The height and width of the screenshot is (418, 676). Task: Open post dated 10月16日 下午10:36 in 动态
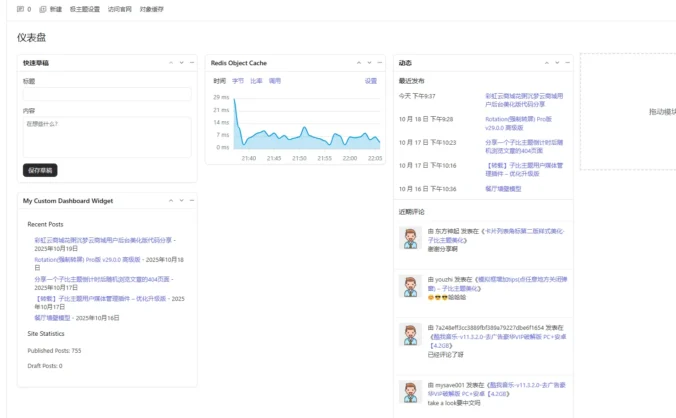[x=503, y=189]
